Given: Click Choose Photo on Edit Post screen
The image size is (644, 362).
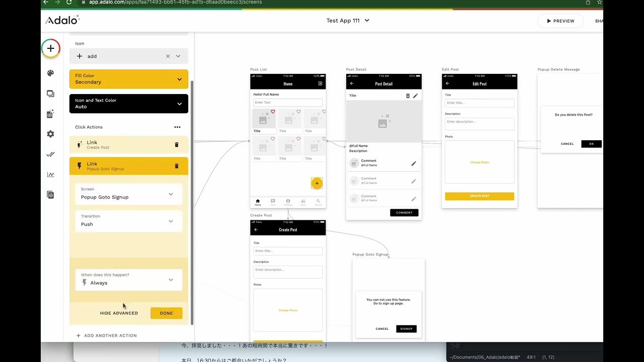Looking at the screenshot, I should 479,162.
